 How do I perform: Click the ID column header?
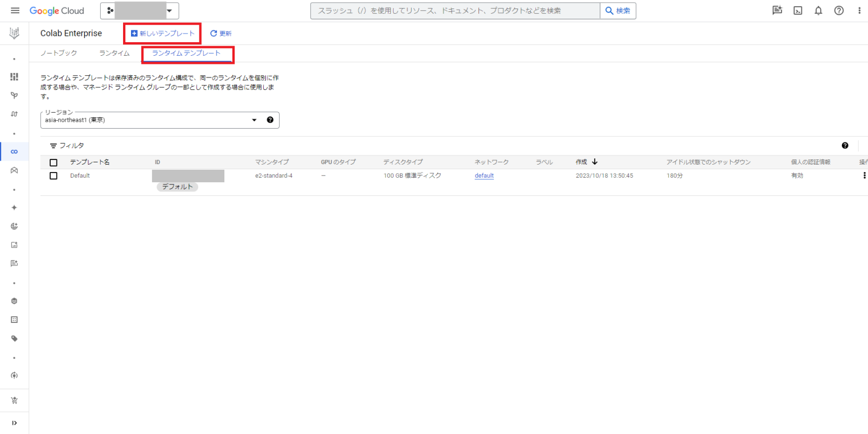[x=157, y=162]
